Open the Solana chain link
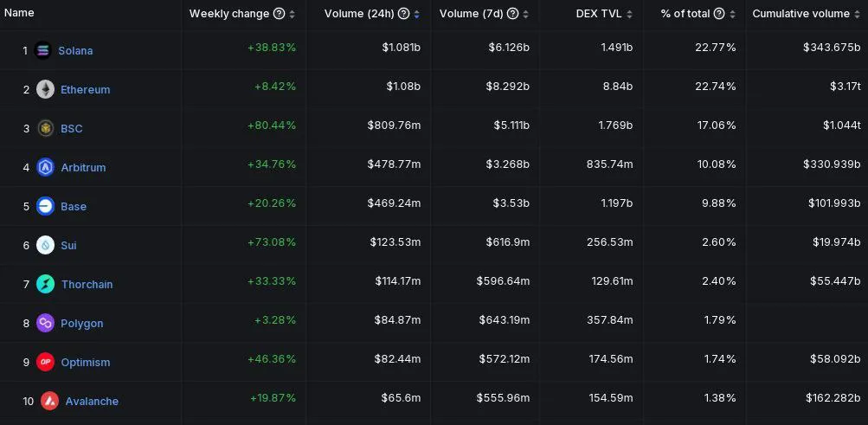The image size is (868, 425). point(75,51)
